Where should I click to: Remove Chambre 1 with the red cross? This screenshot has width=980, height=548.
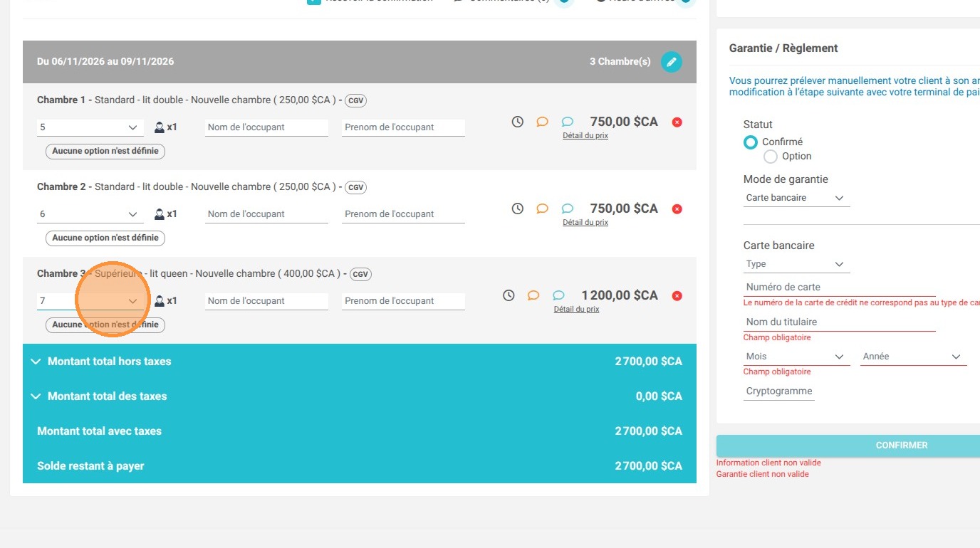click(x=677, y=122)
